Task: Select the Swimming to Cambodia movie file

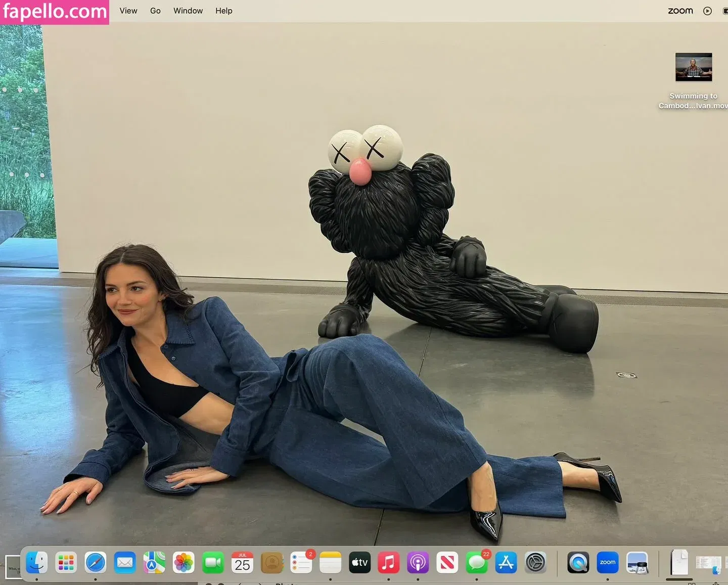Action: pyautogui.click(x=694, y=67)
